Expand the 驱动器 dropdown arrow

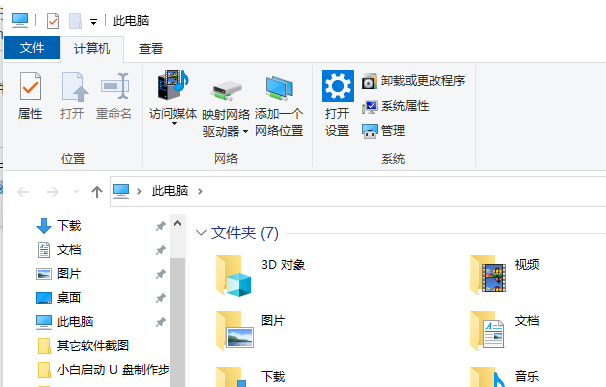point(246,132)
